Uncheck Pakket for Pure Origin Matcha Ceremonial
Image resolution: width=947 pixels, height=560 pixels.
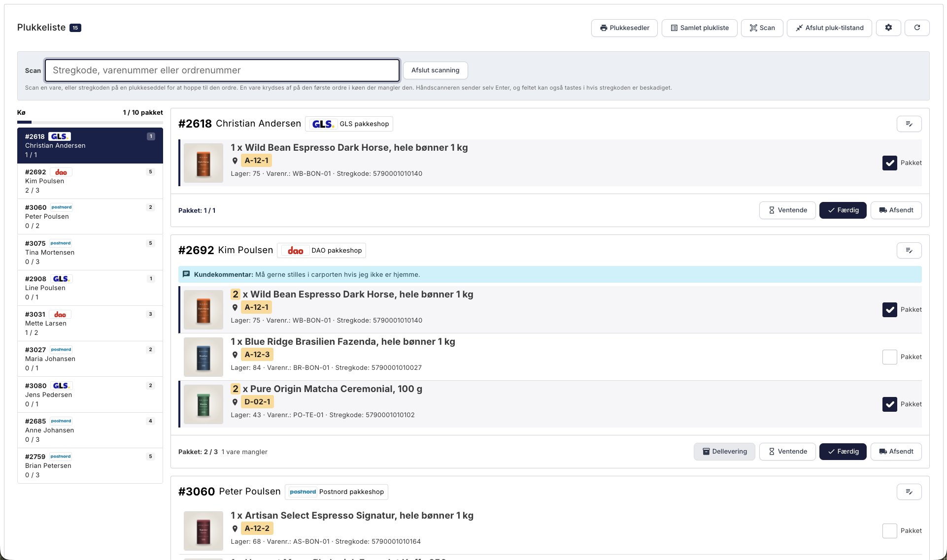(890, 404)
